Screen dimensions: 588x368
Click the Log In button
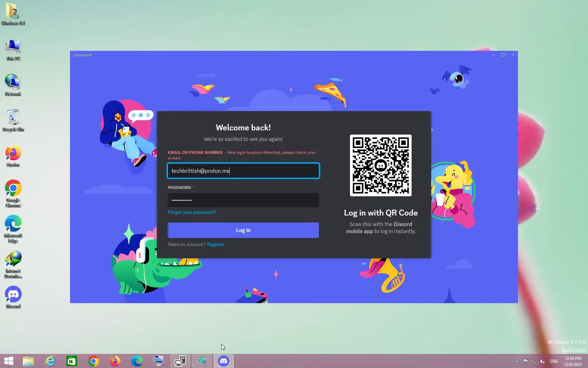(243, 230)
